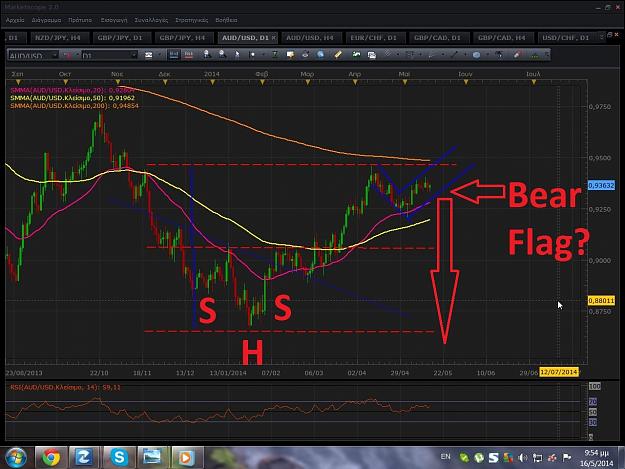Switch to the GBP/CAD, D1 tab

click(437, 38)
